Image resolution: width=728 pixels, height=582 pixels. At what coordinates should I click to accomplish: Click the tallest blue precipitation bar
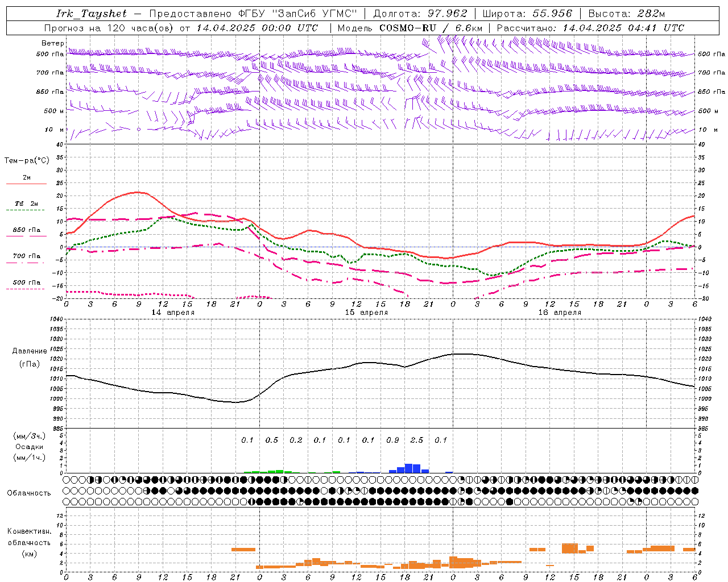coord(409,468)
